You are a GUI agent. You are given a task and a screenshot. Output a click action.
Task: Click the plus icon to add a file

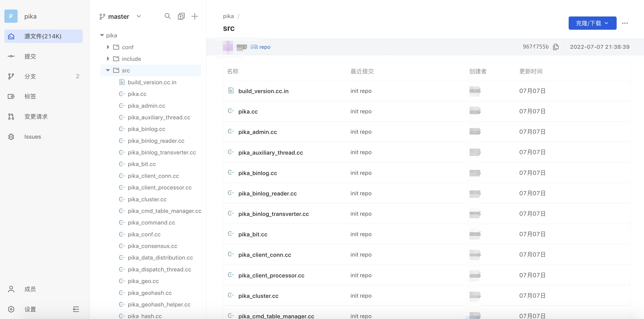click(x=194, y=16)
